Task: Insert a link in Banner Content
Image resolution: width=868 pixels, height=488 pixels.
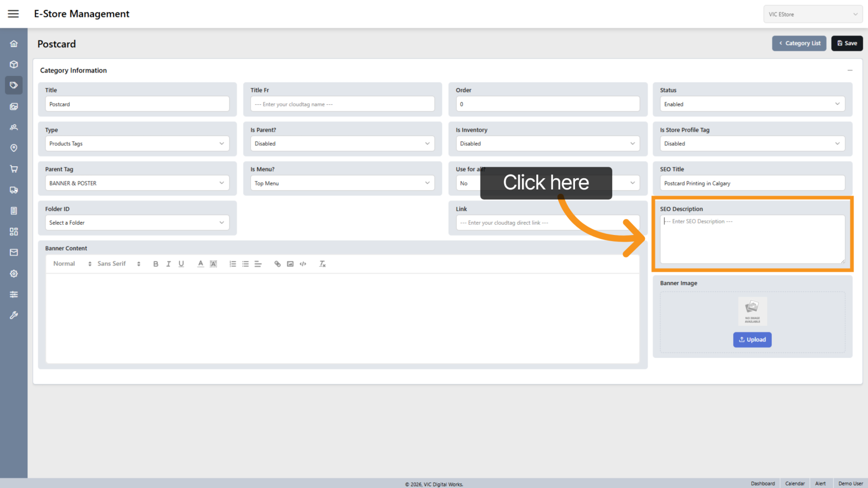Action: click(x=277, y=264)
